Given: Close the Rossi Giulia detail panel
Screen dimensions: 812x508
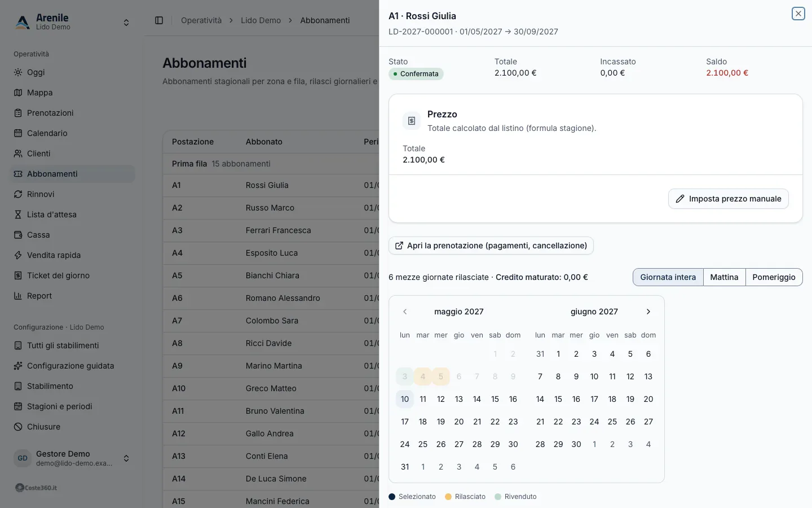Looking at the screenshot, I should pyautogui.click(x=798, y=14).
